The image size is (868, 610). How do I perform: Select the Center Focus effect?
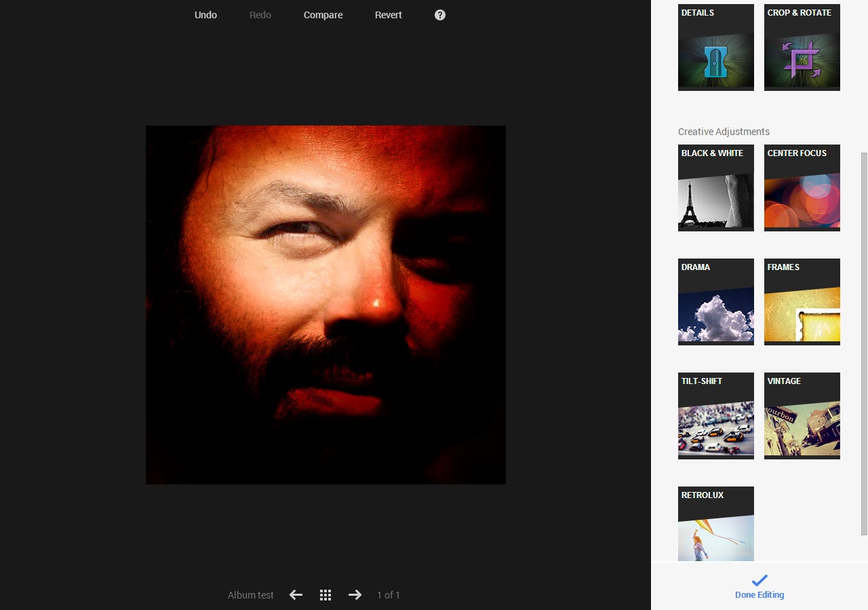802,188
